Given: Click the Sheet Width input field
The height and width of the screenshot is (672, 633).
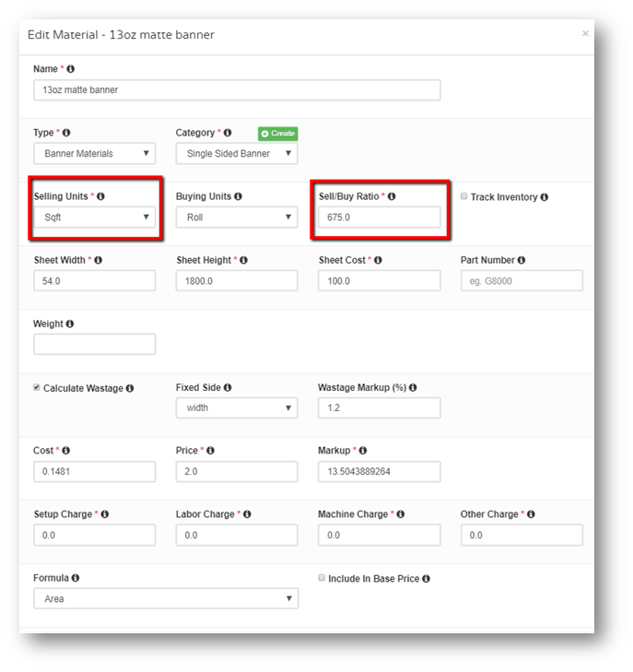Looking at the screenshot, I should coord(95,281).
